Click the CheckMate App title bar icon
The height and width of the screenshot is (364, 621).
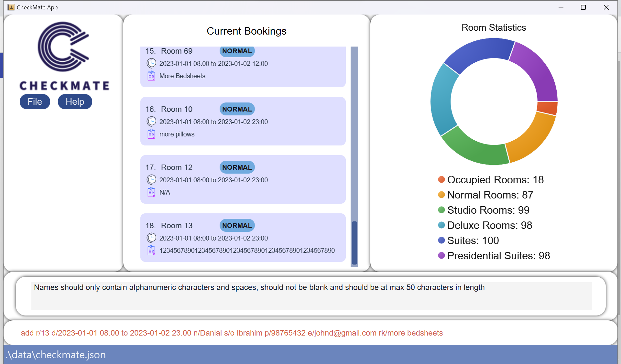click(11, 7)
